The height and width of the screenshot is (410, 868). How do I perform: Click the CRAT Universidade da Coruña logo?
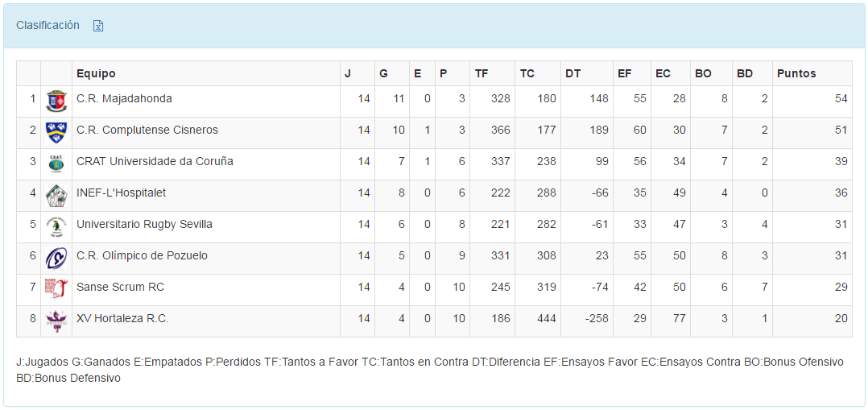coord(56,164)
